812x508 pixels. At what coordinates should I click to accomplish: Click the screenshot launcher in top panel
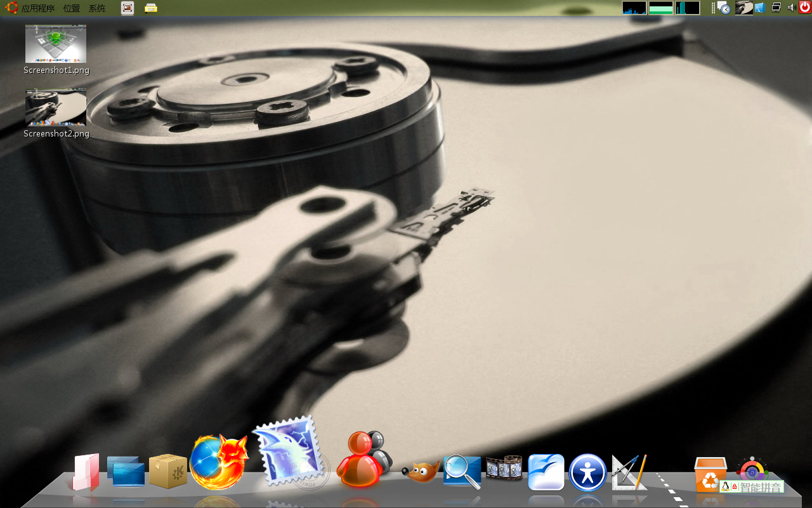(128, 8)
